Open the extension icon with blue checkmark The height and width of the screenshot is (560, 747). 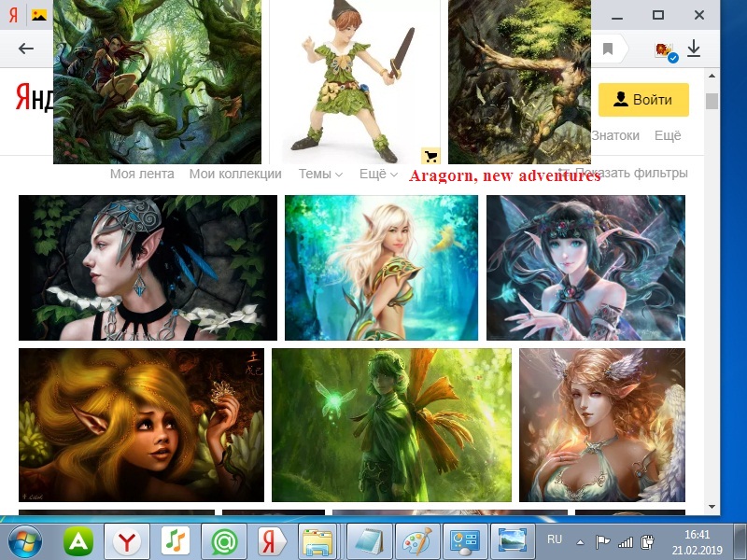[x=666, y=51]
